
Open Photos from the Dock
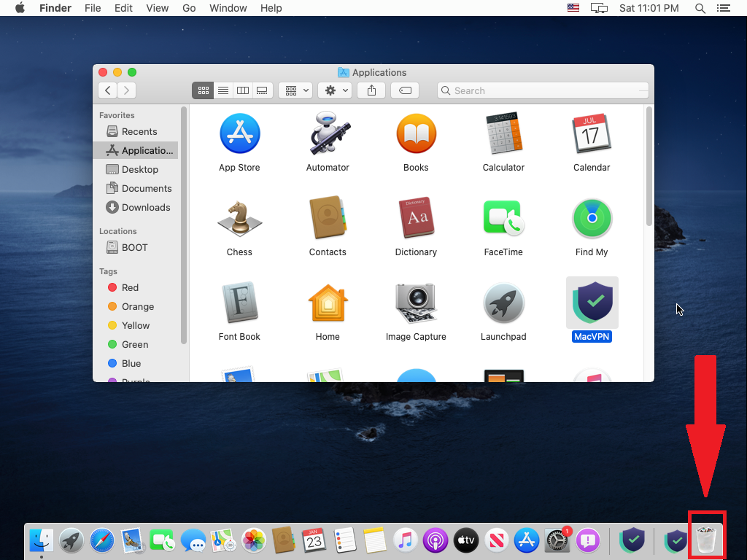point(253,540)
